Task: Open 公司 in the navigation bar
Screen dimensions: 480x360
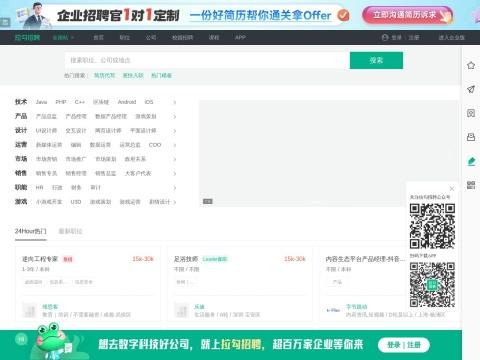Action: pos(151,38)
